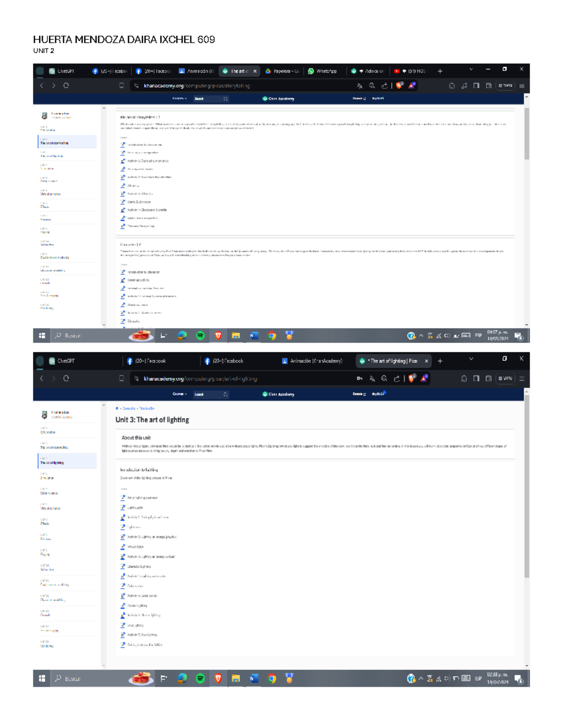Expand hidden tray icons in upper taskbar
Viewport: 563px width, 728px height.
pos(421,336)
